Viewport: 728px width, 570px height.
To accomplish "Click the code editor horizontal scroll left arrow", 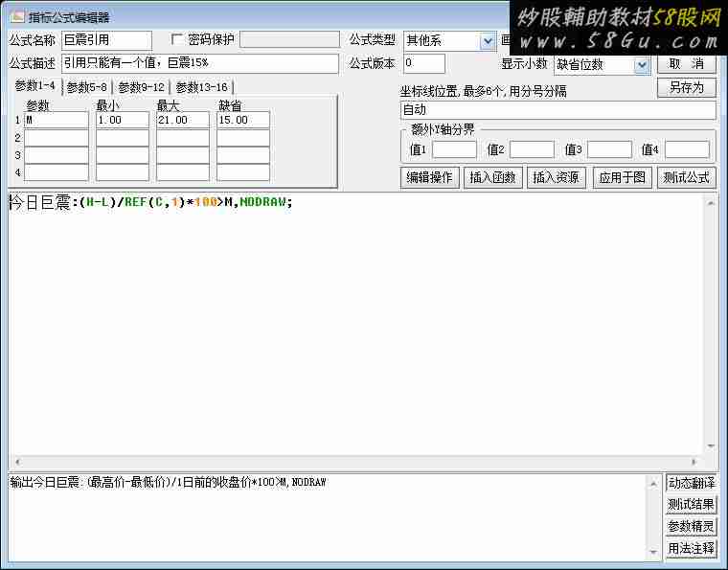I will coord(17,462).
